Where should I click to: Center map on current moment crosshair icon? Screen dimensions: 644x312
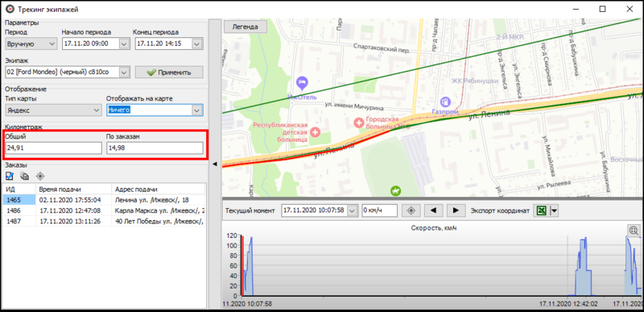(x=411, y=210)
